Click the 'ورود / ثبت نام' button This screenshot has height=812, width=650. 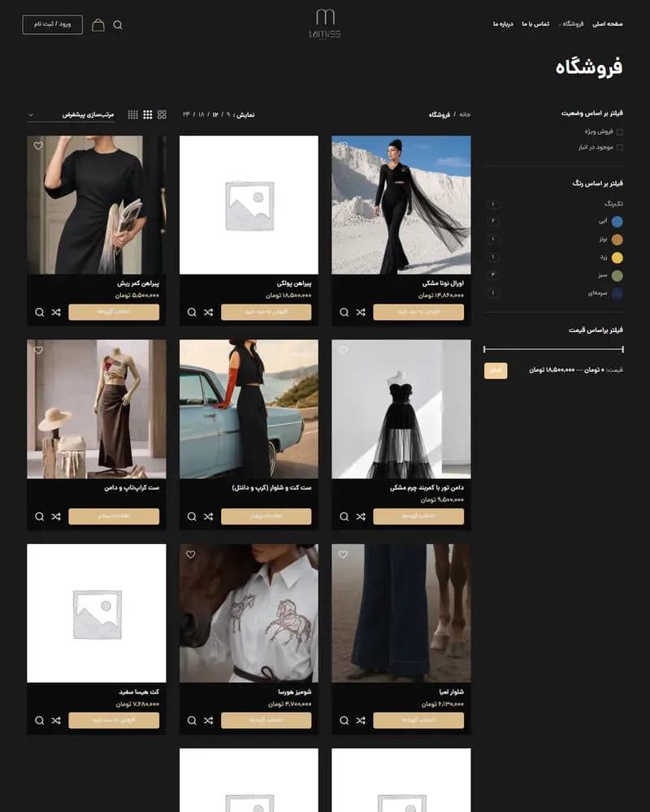52,24
